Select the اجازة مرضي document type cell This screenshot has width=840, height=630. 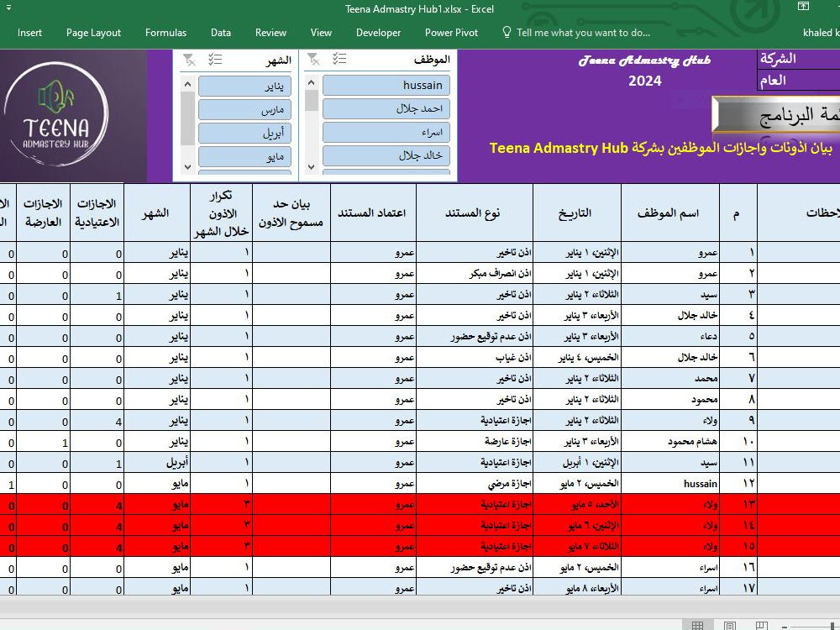474,484
